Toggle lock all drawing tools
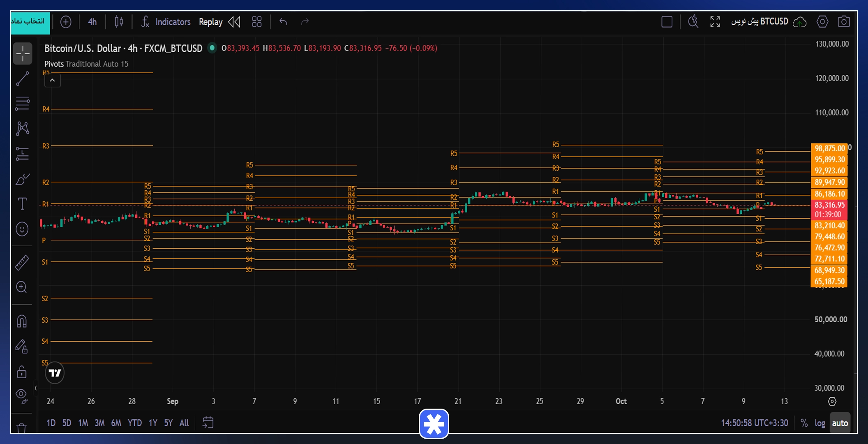This screenshot has height=444, width=868. 22,372
